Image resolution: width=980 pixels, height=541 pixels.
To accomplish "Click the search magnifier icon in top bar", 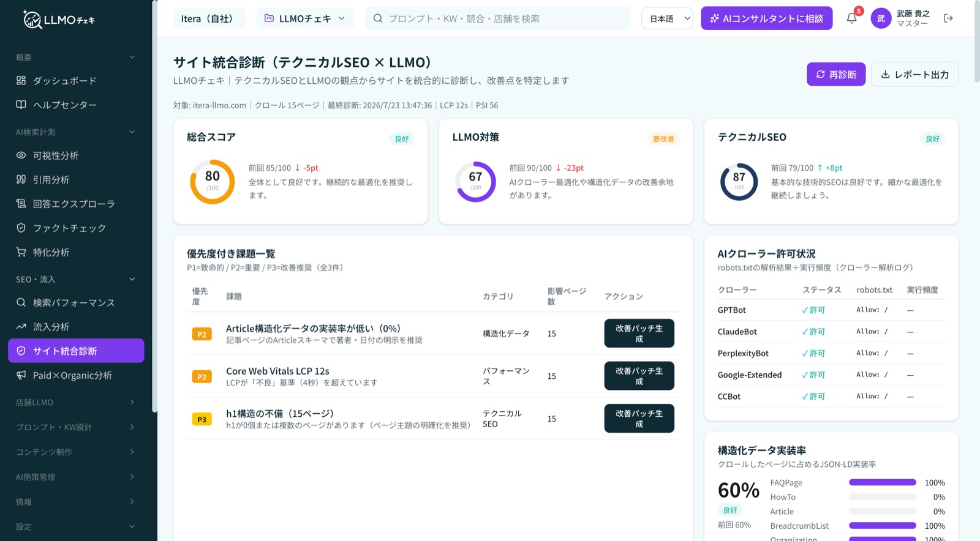I will click(378, 18).
